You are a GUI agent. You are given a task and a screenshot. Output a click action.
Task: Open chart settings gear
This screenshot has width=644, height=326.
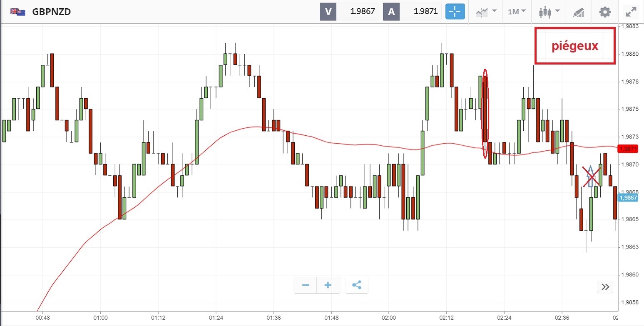click(604, 12)
